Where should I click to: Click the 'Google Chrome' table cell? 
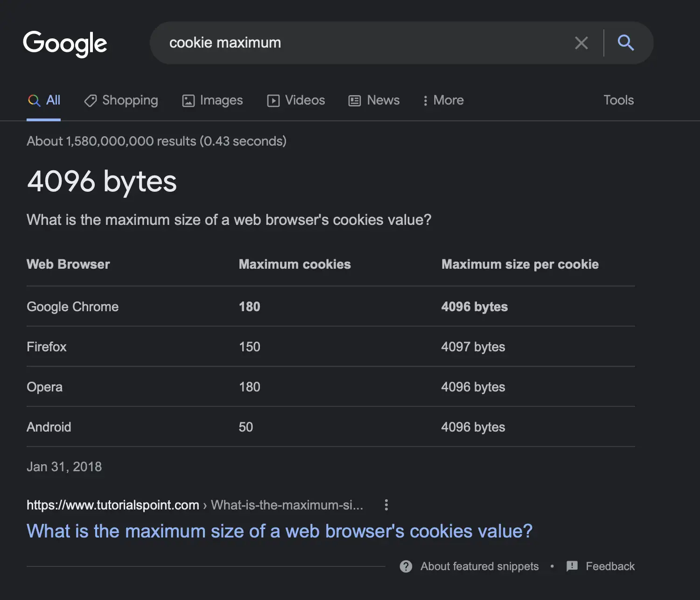coord(72,307)
